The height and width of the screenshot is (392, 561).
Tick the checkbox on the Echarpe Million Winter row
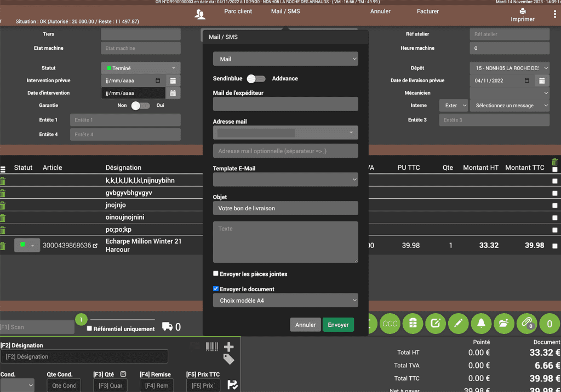(555, 246)
